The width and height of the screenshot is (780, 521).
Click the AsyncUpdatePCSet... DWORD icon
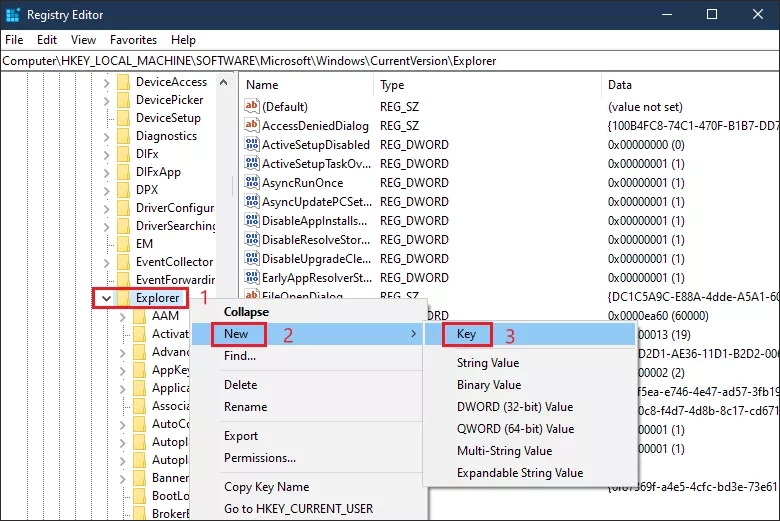(252, 201)
